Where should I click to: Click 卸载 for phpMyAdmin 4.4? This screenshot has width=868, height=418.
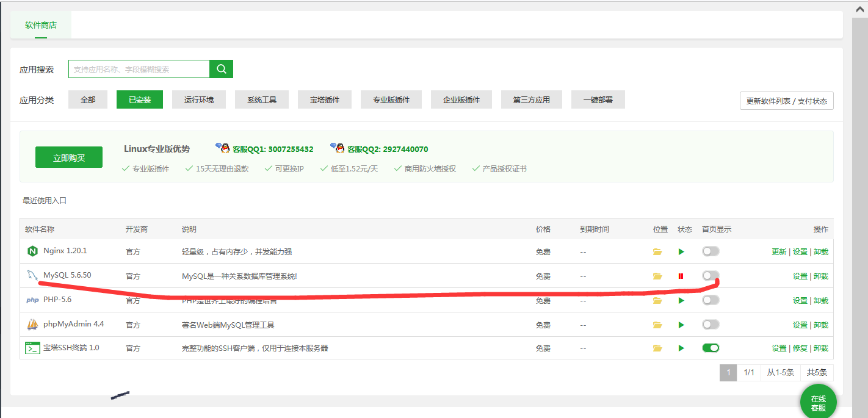(x=821, y=325)
